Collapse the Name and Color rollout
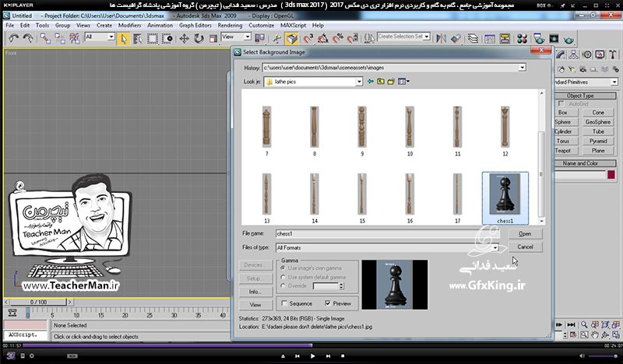 [580, 163]
